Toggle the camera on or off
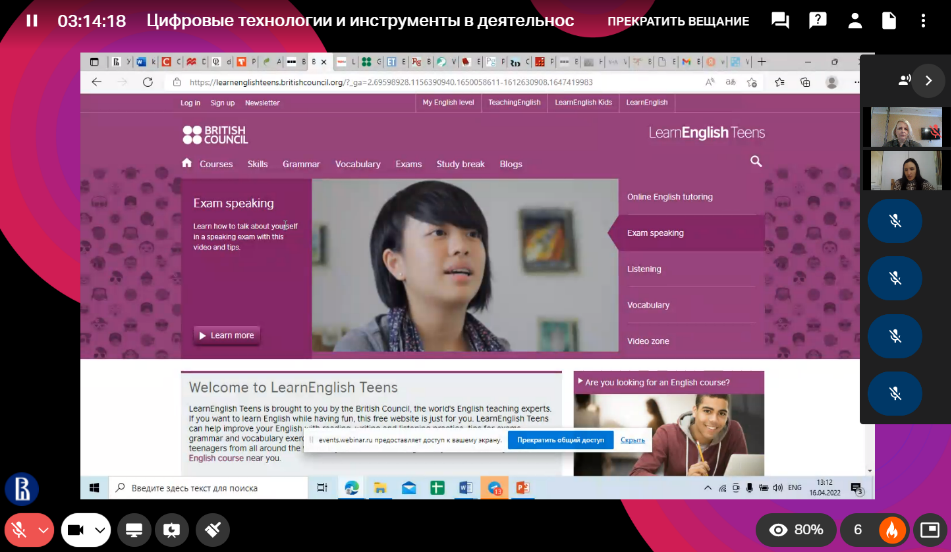This screenshot has width=951, height=552. (75, 530)
